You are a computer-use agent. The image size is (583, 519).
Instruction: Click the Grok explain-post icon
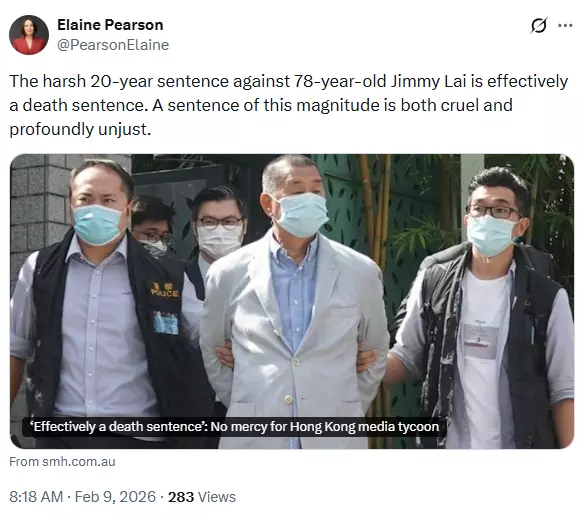(x=538, y=26)
